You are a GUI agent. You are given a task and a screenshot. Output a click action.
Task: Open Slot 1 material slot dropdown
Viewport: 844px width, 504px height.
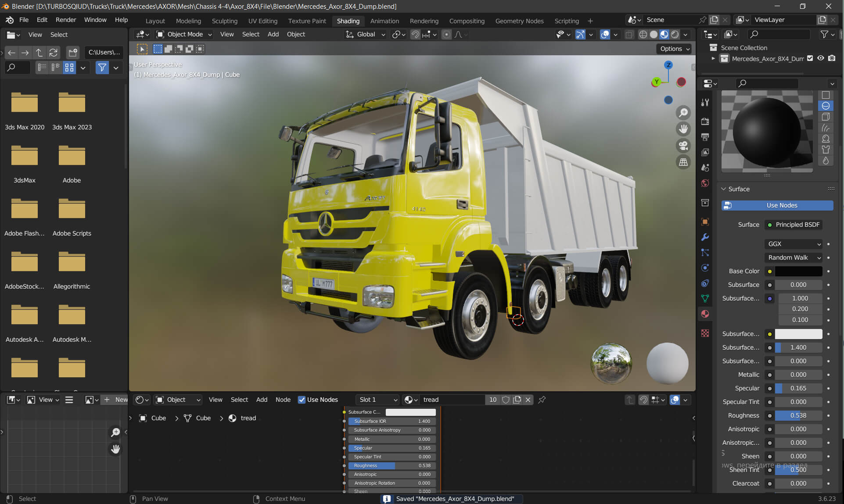tap(378, 400)
